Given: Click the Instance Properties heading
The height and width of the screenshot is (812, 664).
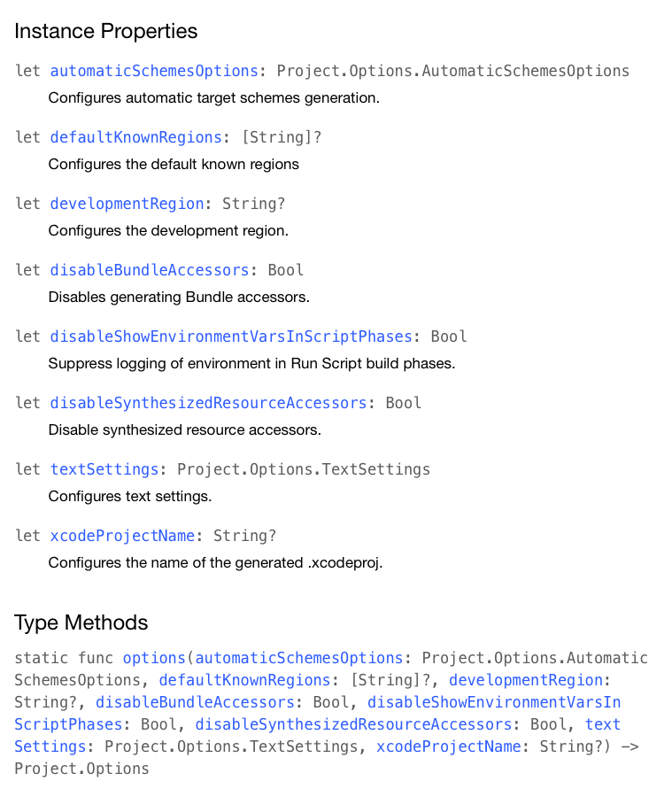Looking at the screenshot, I should pyautogui.click(x=105, y=31).
